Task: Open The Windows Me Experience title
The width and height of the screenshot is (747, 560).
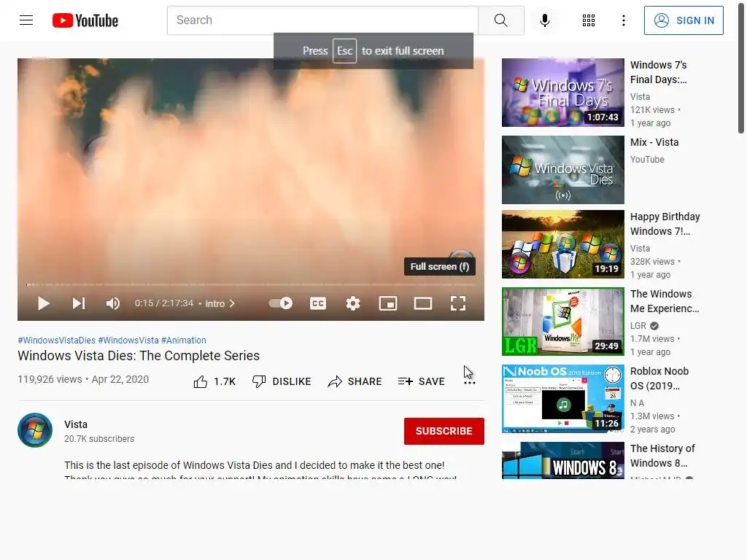Action: 665,301
